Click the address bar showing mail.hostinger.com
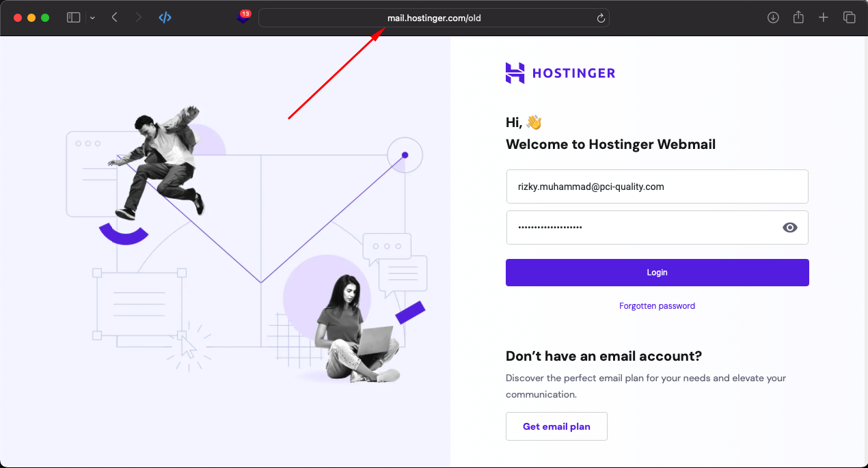 435,18
